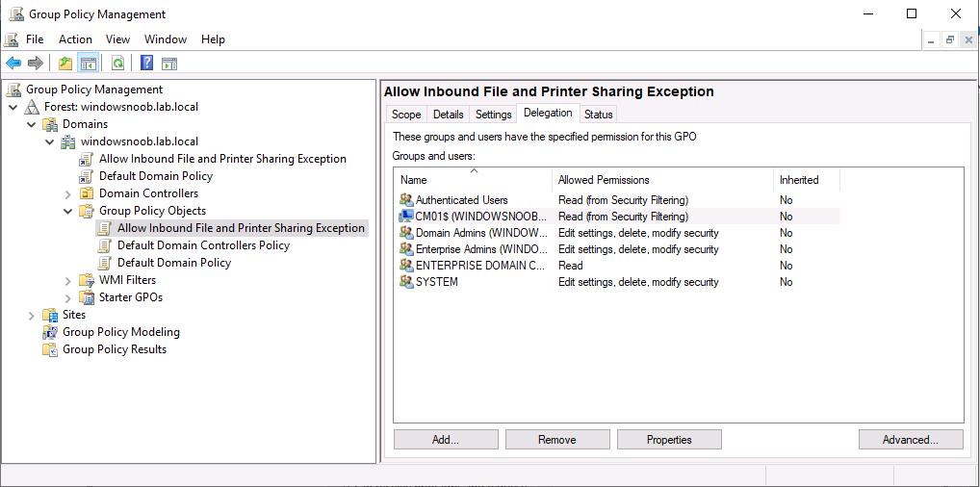
Task: Click the Starter GPOs folder icon
Action: (x=87, y=297)
